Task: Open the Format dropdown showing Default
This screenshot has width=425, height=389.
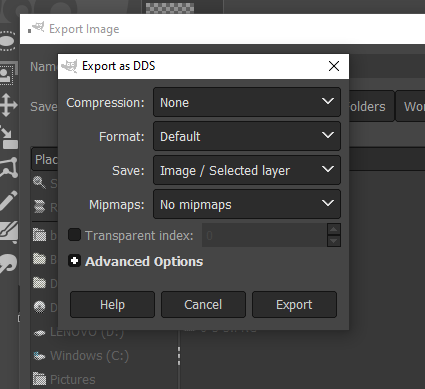Action: (x=247, y=136)
